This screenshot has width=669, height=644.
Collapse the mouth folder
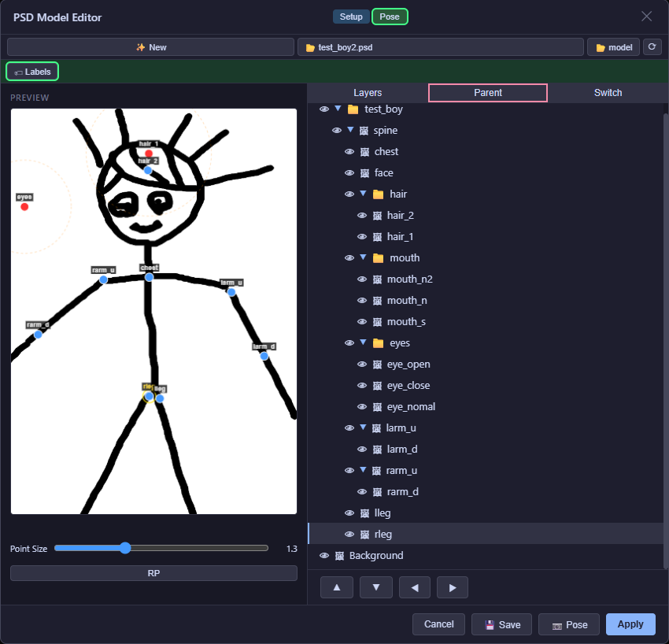point(363,257)
